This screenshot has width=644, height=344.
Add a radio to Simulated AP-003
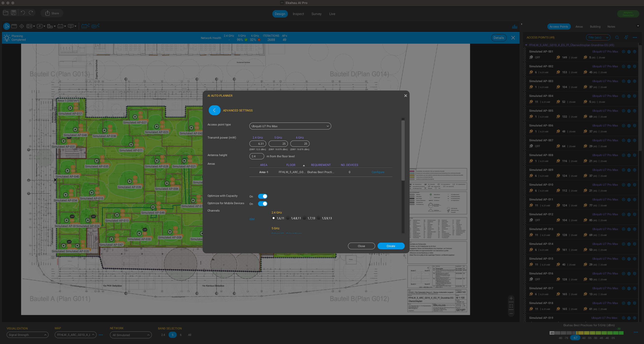coord(624,81)
